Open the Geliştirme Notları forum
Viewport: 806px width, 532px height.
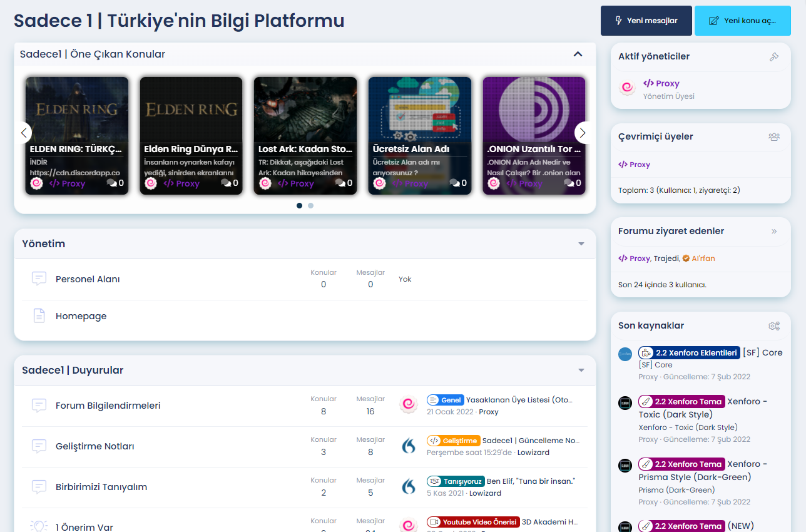click(95, 446)
